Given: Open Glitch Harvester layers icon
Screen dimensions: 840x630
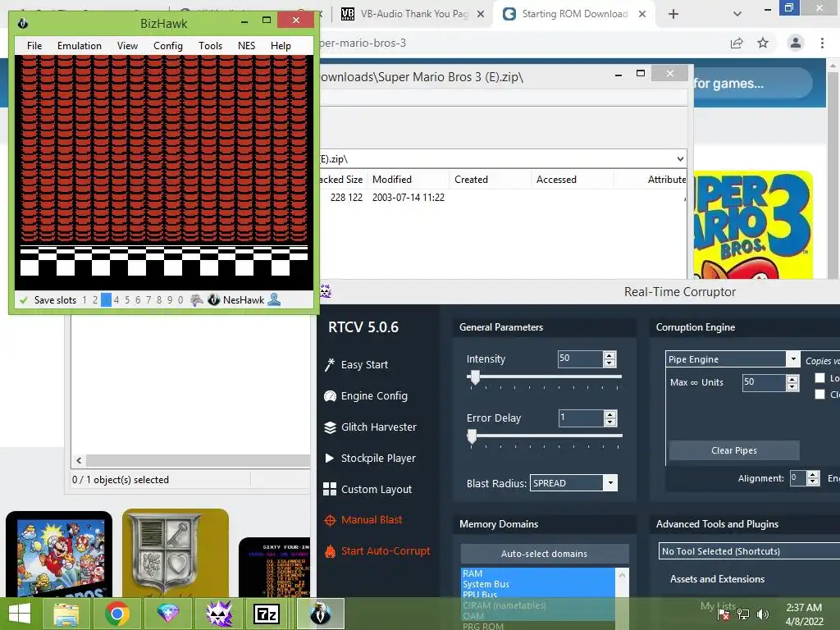Looking at the screenshot, I should (330, 427).
